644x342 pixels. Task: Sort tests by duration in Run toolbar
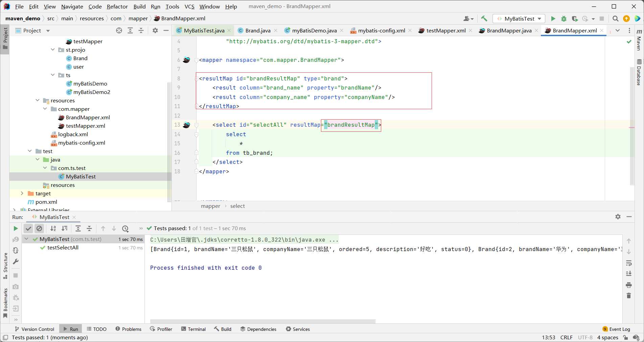coord(64,228)
